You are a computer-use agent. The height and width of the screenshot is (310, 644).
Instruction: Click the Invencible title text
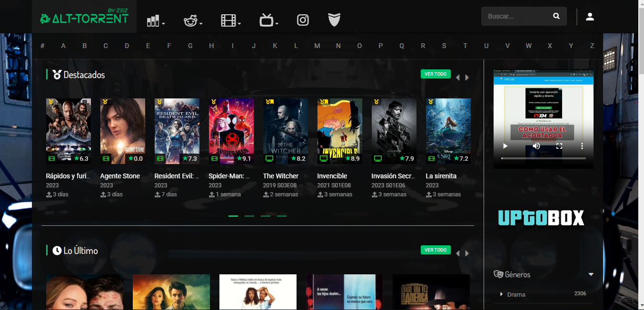click(x=332, y=176)
